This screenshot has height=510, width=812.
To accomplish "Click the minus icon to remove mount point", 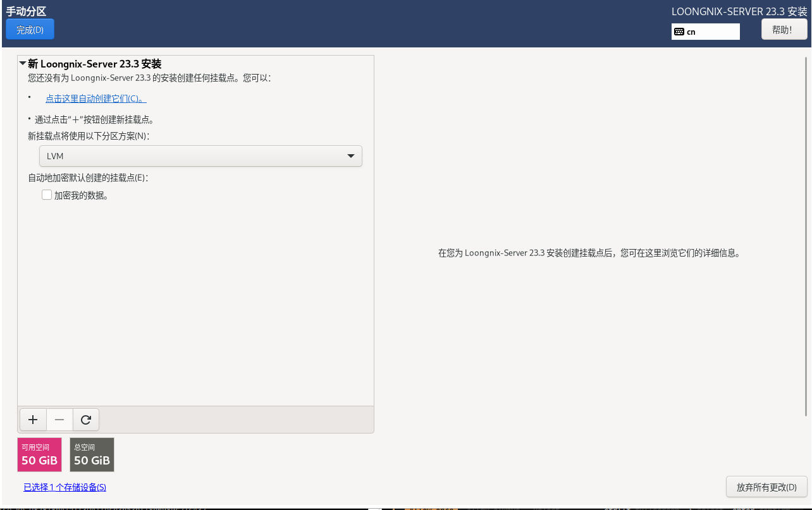I will (59, 419).
